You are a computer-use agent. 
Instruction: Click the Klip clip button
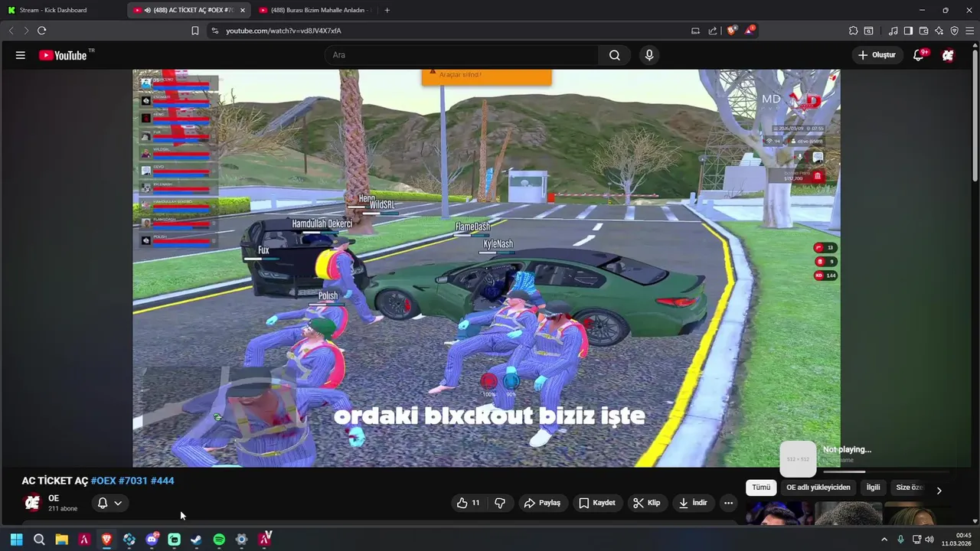(x=647, y=503)
